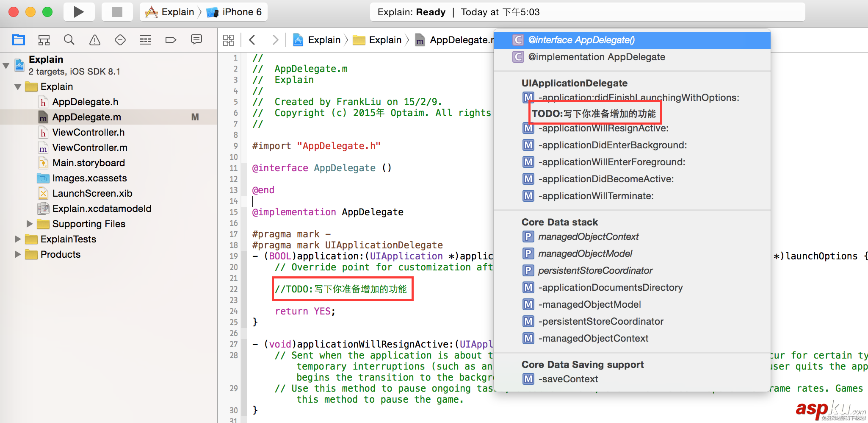Open the Project navigator icon
The width and height of the screenshot is (868, 423).
click(19, 40)
